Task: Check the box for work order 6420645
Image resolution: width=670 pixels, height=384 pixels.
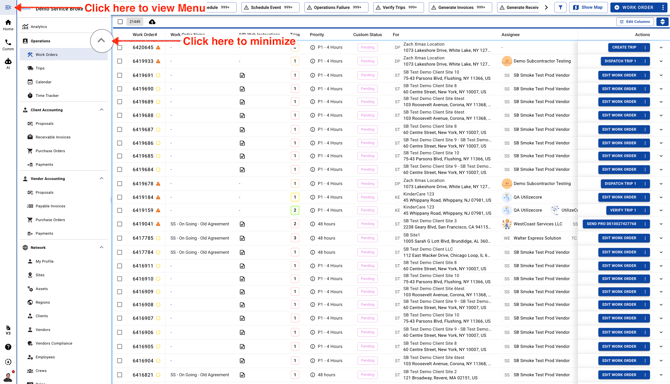Action: 120,47
